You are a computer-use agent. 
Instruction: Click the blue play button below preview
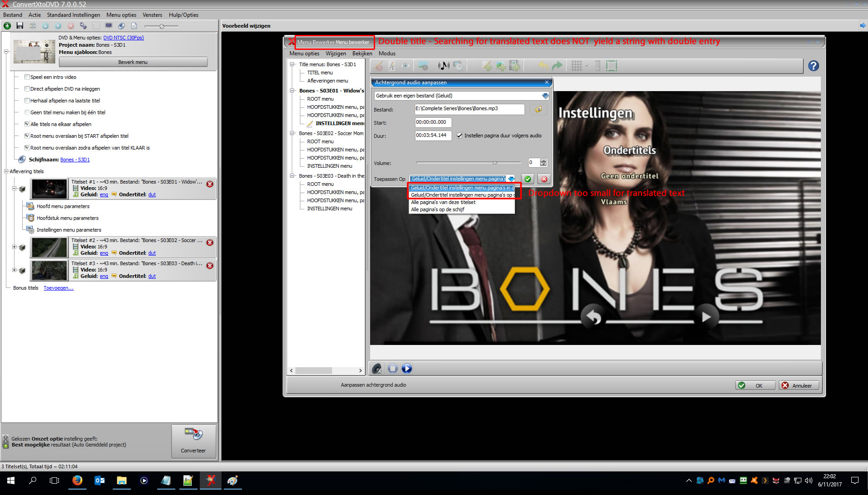pyautogui.click(x=407, y=369)
